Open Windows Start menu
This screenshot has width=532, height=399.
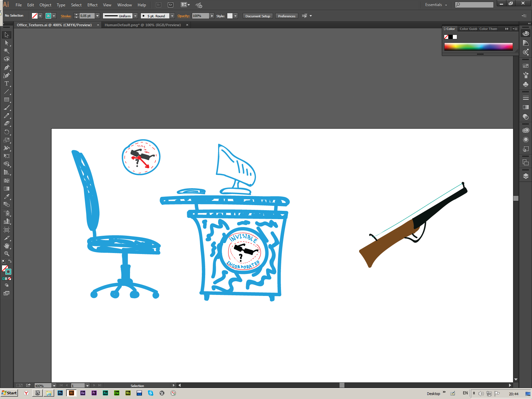point(9,393)
